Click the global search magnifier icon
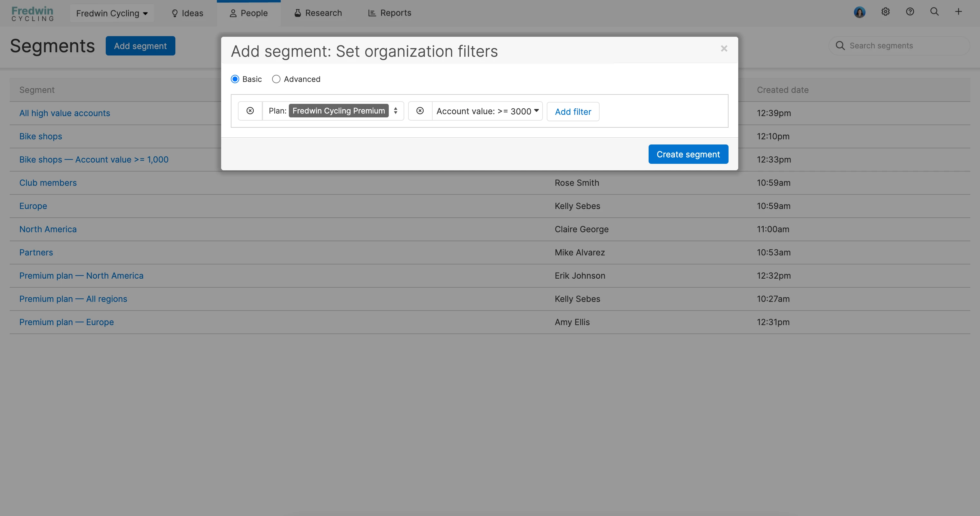Image resolution: width=980 pixels, height=516 pixels. 934,12
